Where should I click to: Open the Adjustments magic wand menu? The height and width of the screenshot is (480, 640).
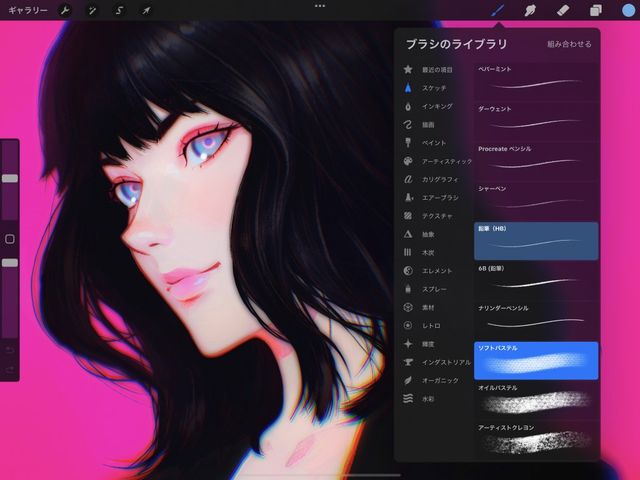coord(92,10)
